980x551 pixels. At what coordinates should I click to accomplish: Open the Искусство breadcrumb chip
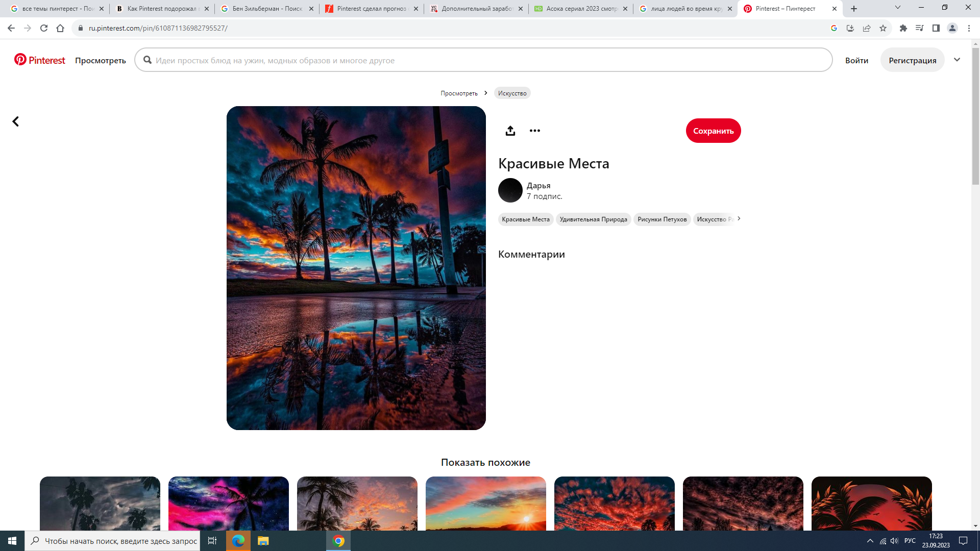(512, 93)
